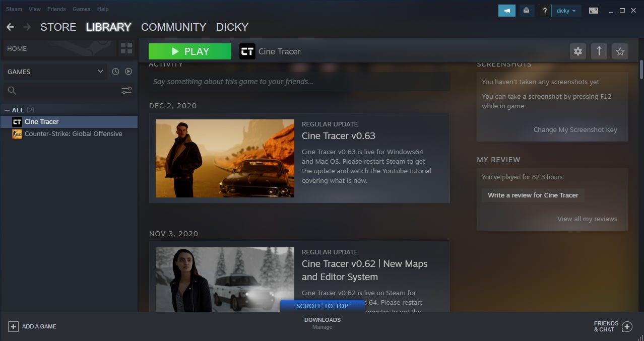Screen dimensions: 644x341
Task: Click View all my reviews link
Action: (x=588, y=219)
